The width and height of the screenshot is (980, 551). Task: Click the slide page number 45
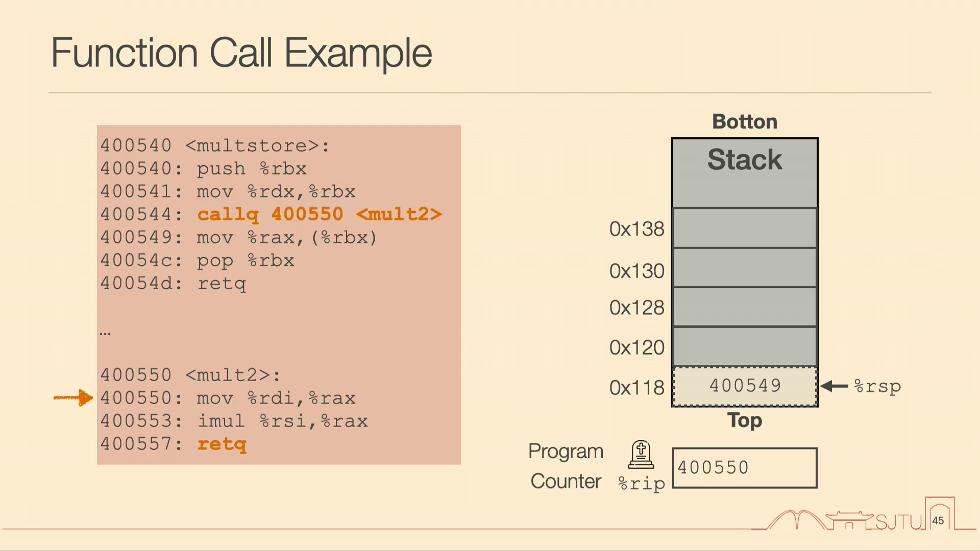point(938,520)
